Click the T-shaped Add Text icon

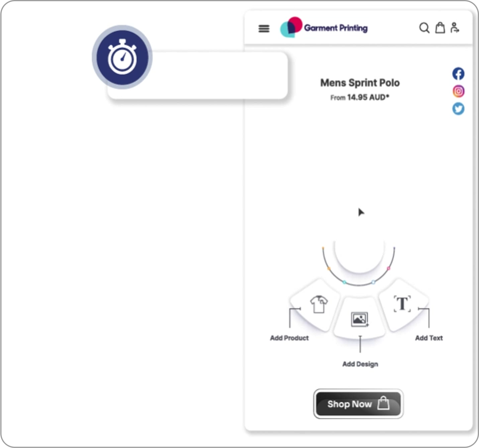pos(402,304)
